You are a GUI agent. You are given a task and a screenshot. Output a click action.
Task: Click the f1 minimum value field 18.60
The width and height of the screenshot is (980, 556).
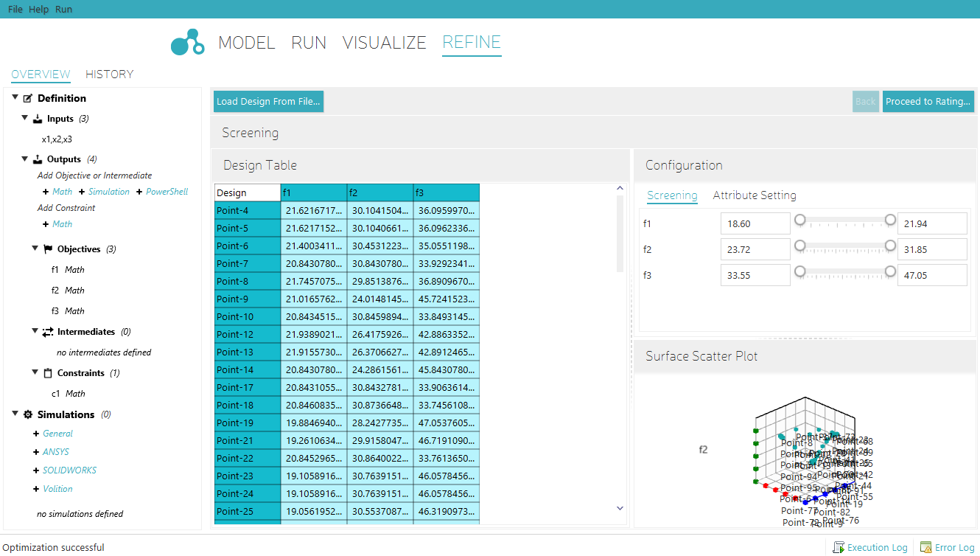coord(755,223)
